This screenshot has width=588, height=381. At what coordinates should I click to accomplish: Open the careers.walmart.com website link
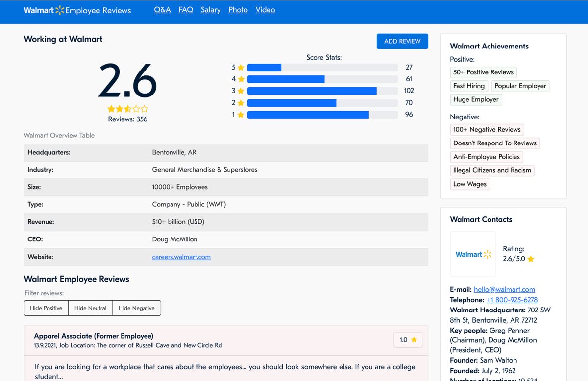coord(182,256)
